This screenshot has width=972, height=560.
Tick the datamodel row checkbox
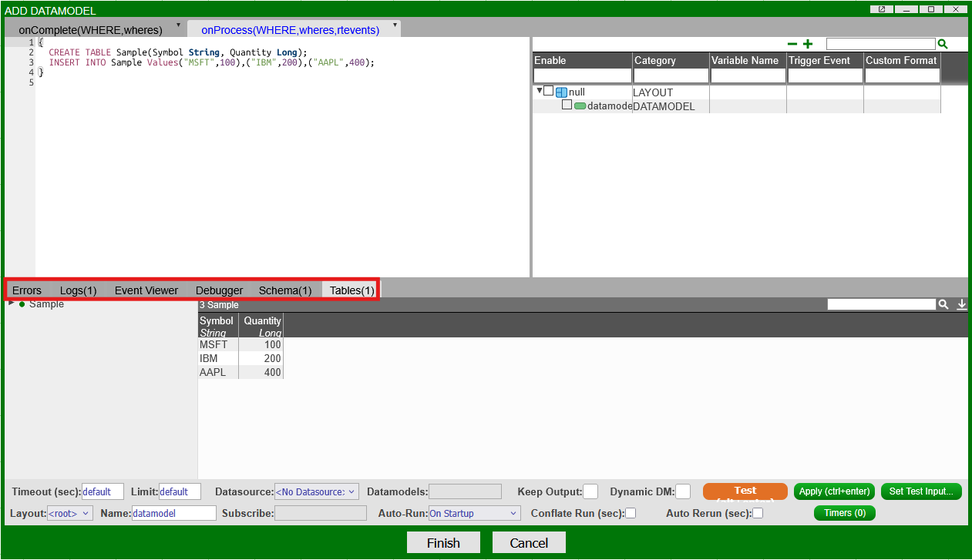click(x=567, y=105)
